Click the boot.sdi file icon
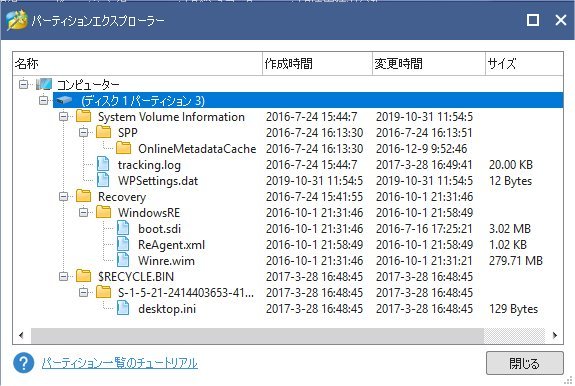 (x=123, y=228)
